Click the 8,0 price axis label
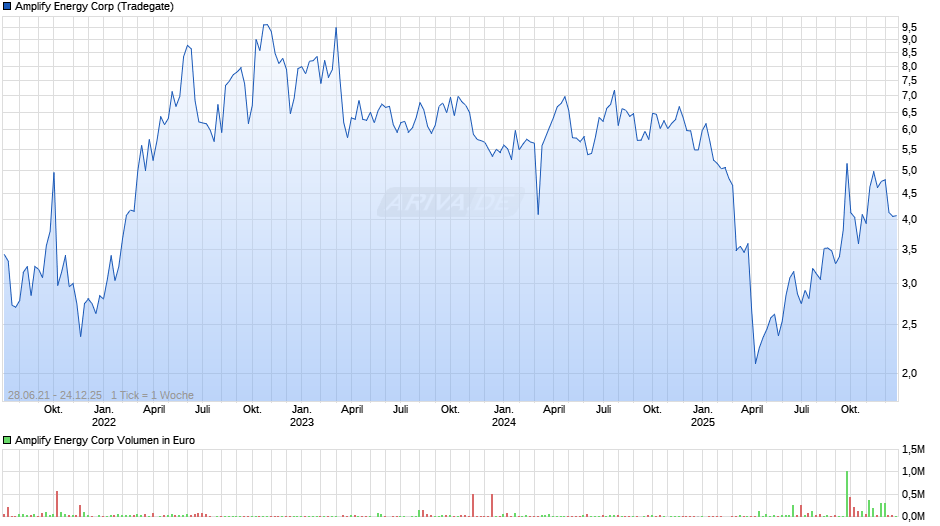940x526 pixels. [909, 67]
